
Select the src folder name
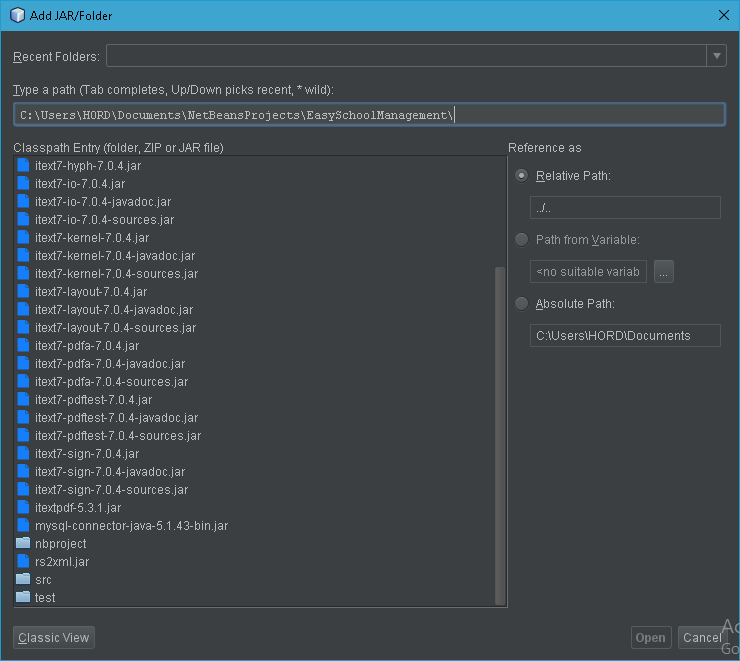tap(43, 579)
